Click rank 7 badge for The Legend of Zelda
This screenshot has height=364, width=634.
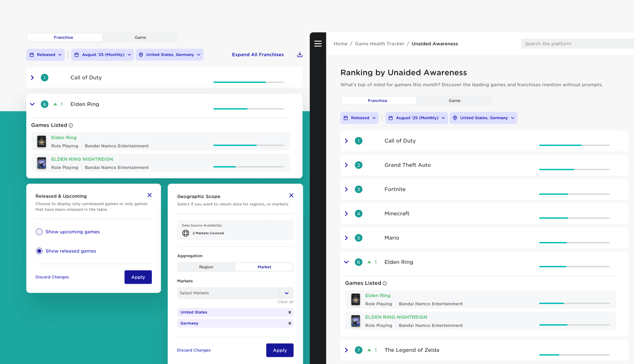coord(358,350)
